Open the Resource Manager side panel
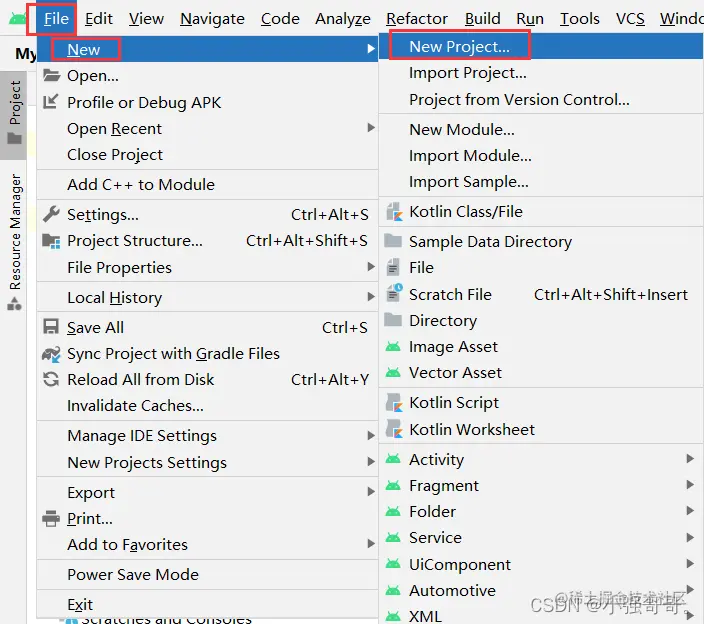Viewport: 704px width, 624px height. tap(14, 242)
